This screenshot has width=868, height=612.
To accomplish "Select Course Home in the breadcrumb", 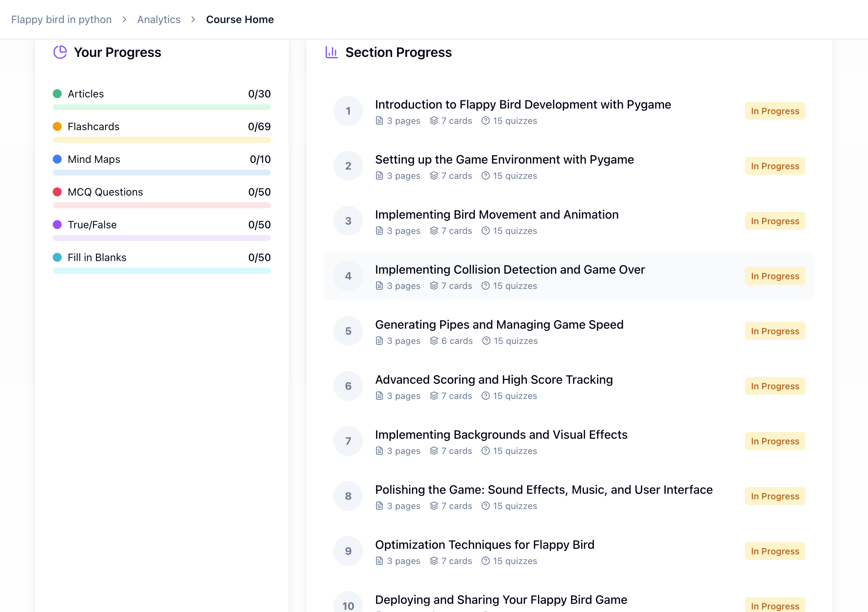I will (240, 19).
